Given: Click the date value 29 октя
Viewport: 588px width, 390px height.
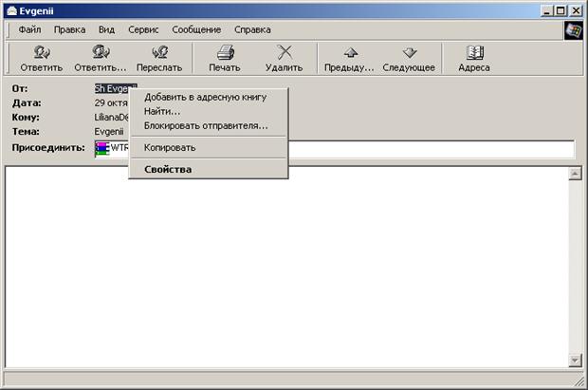Looking at the screenshot, I should tap(111, 102).
